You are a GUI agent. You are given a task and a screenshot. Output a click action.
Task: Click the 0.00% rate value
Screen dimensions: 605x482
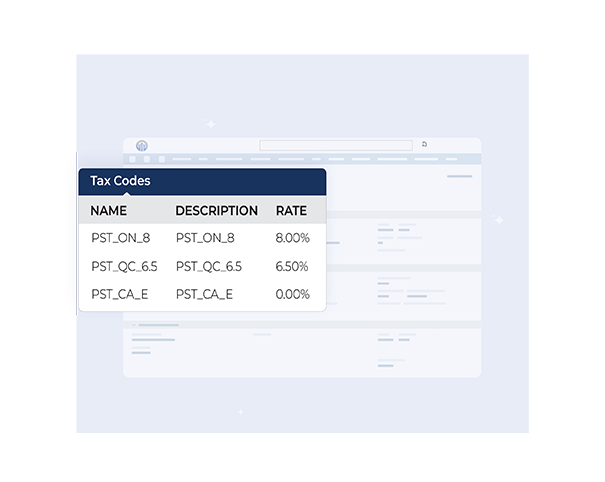pyautogui.click(x=293, y=294)
